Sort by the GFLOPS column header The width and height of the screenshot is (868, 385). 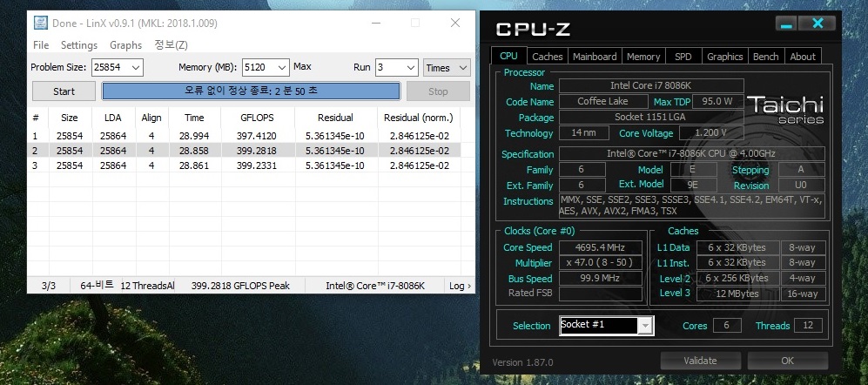(257, 118)
